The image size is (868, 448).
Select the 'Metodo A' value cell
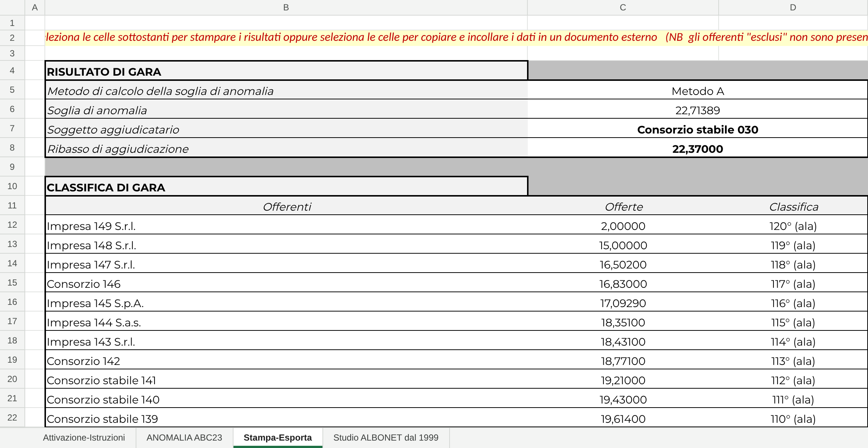[x=698, y=90]
